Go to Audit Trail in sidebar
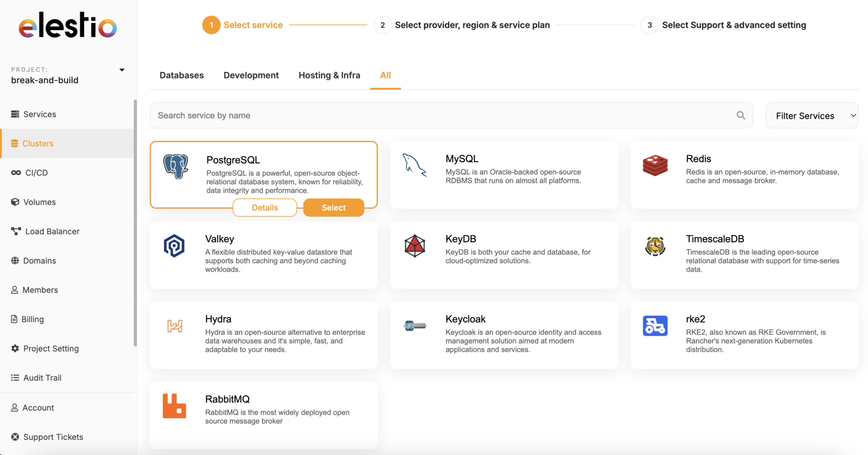 [x=42, y=378]
